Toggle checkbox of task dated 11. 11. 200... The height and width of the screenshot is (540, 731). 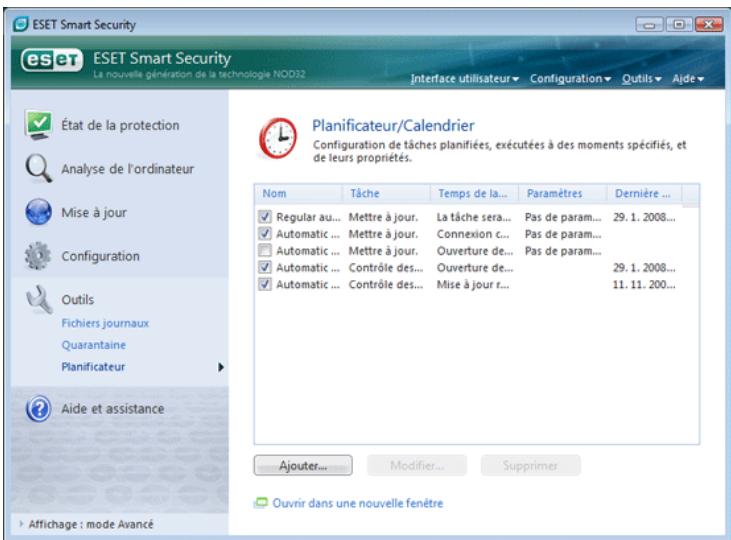click(x=264, y=284)
